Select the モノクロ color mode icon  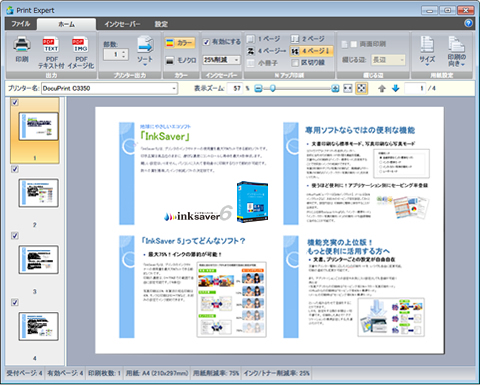point(170,60)
